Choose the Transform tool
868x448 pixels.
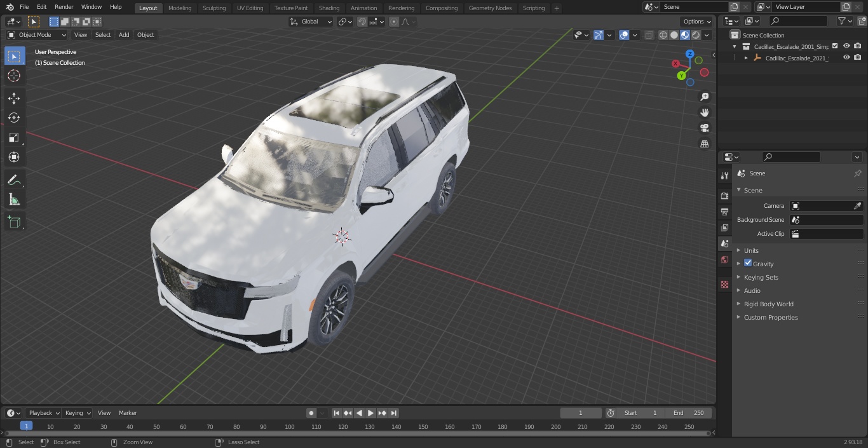[14, 157]
